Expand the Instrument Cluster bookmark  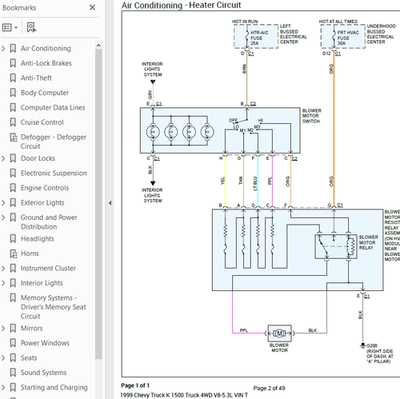[x=3, y=268]
